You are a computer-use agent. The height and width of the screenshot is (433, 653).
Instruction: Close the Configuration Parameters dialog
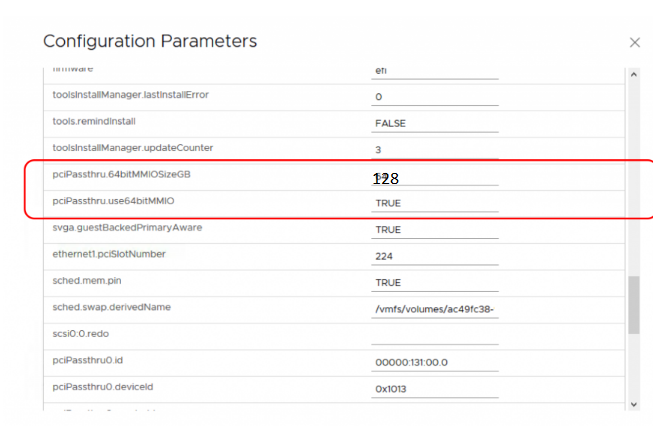click(634, 43)
